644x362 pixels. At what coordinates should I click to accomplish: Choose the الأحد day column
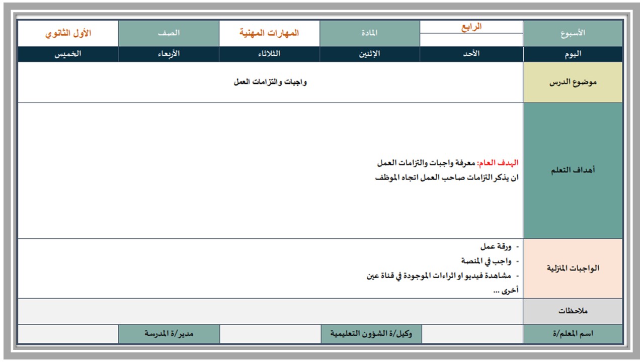[x=471, y=54]
